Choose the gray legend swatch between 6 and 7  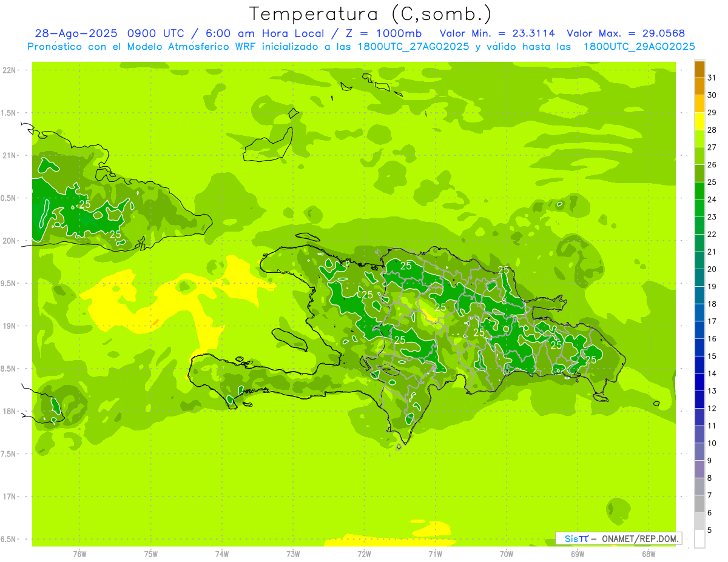[699, 504]
